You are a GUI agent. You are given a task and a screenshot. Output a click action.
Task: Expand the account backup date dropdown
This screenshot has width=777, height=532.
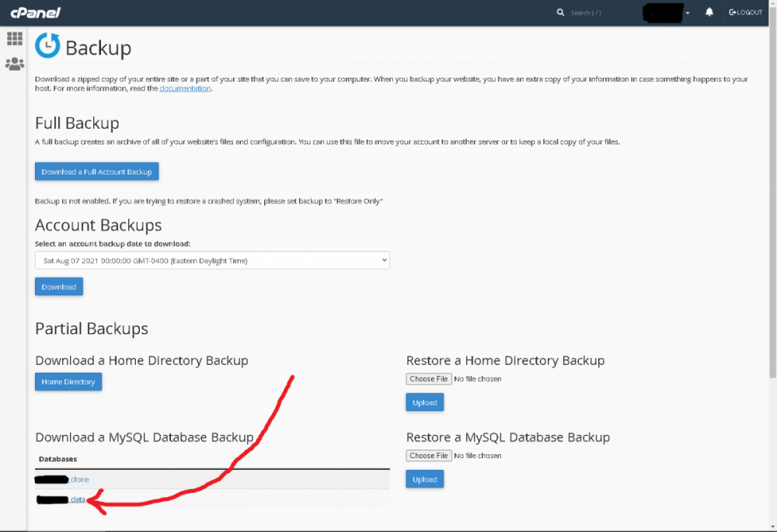coord(212,261)
